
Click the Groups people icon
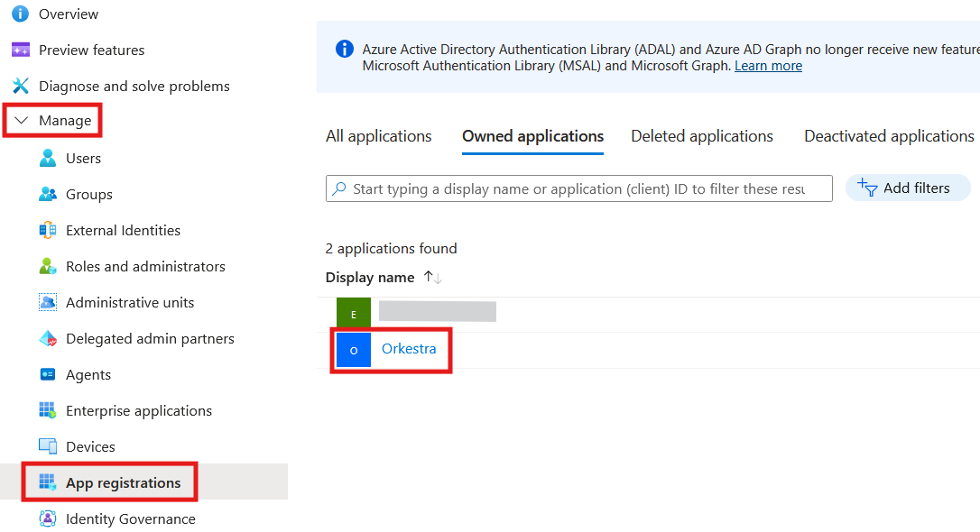(x=48, y=194)
